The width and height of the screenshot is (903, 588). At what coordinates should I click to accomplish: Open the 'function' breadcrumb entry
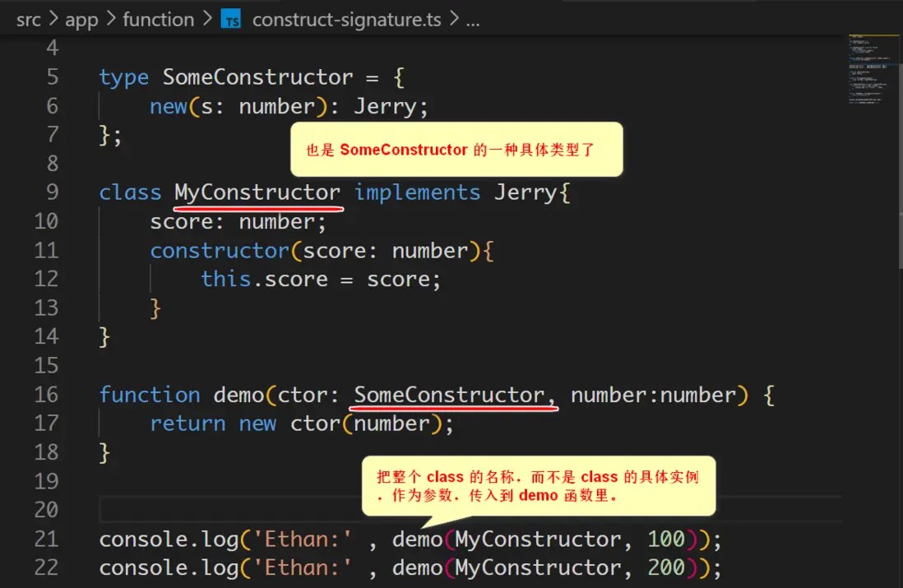(158, 18)
